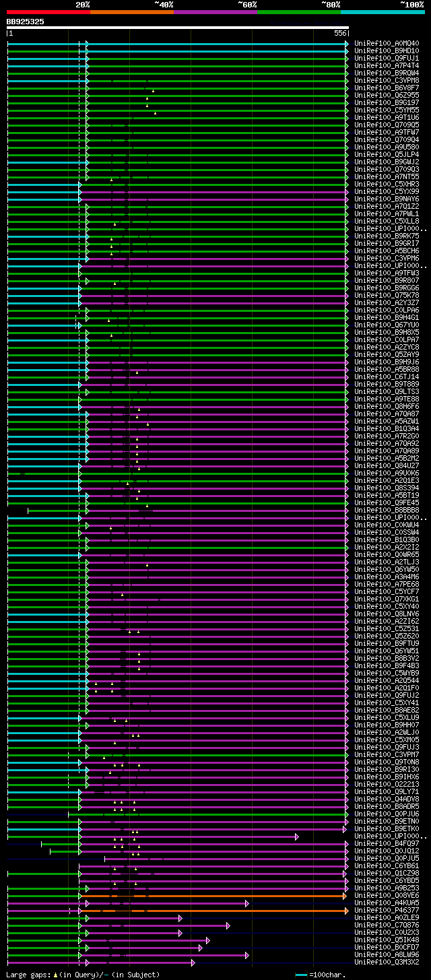The image size is (431, 980).
Task: Click the label UniRef100_B9G197
Action: [387, 102]
